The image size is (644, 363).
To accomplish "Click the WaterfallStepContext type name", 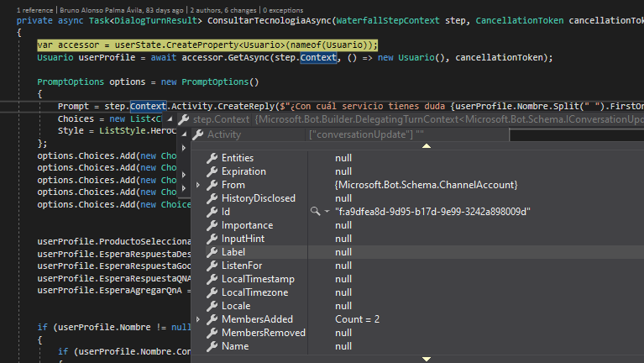I will click(388, 20).
